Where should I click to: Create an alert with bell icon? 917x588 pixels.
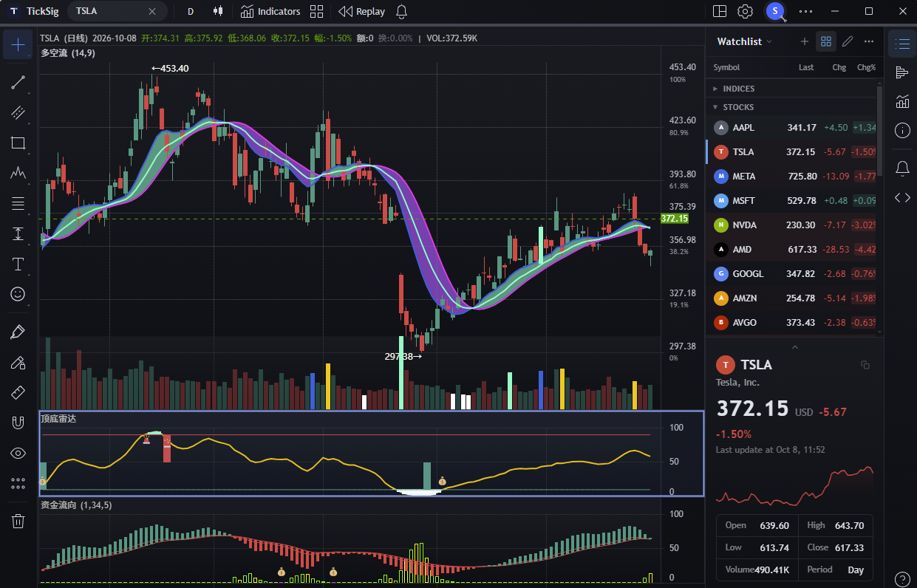point(402,11)
